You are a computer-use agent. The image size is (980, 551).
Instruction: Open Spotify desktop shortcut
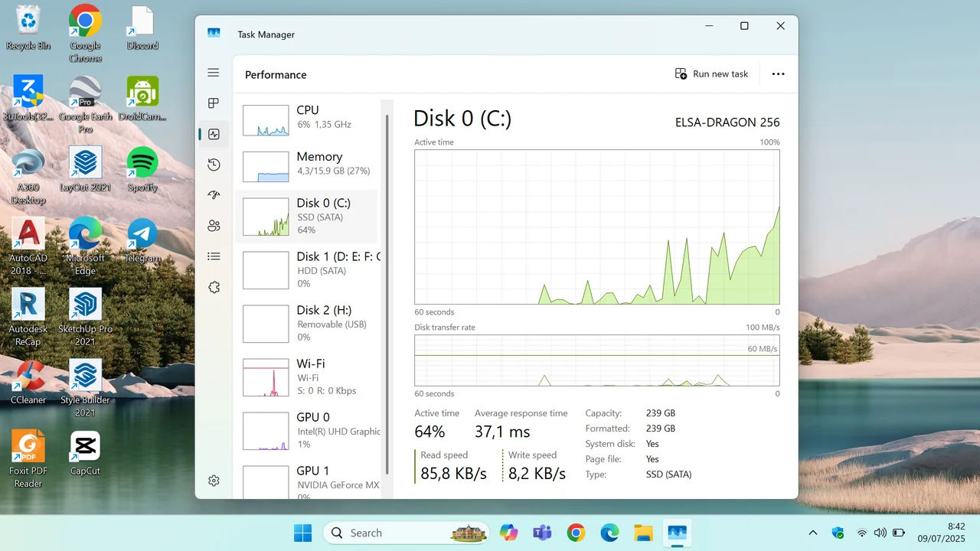(142, 170)
